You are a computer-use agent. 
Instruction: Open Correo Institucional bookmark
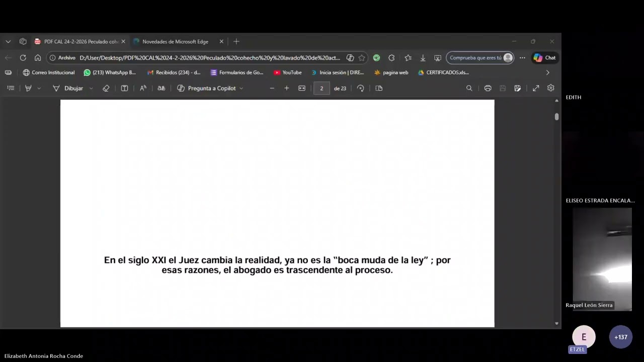pyautogui.click(x=49, y=72)
